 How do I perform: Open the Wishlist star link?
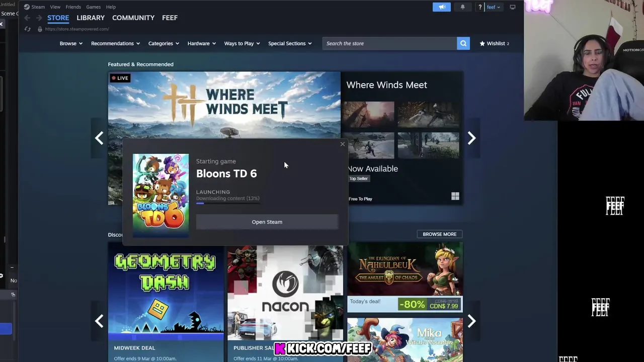point(494,43)
